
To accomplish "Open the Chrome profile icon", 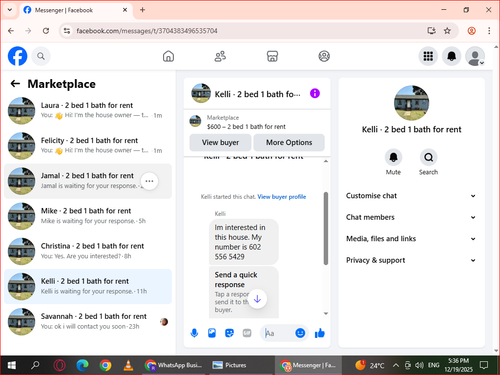I will coord(471,31).
